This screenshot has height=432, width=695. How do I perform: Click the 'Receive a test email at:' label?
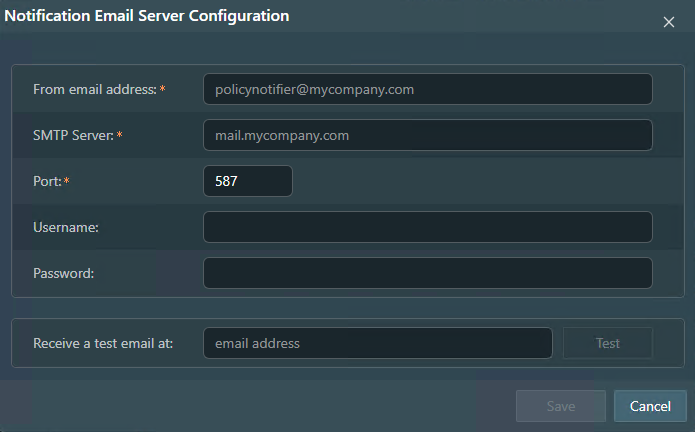pyautogui.click(x=103, y=343)
